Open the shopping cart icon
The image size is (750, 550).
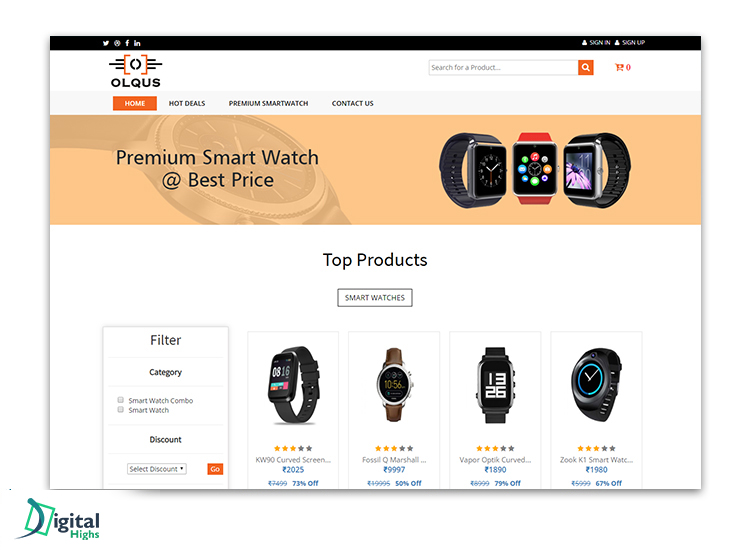click(x=619, y=67)
